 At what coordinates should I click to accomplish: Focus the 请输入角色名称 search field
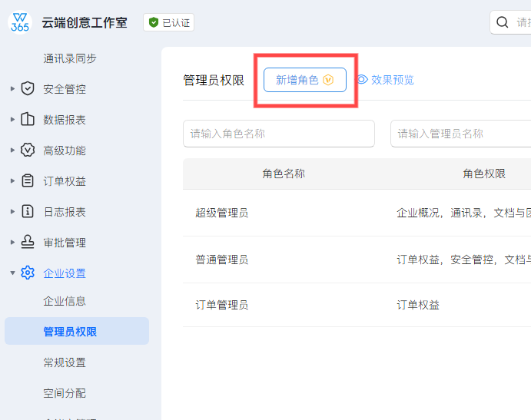pos(278,134)
